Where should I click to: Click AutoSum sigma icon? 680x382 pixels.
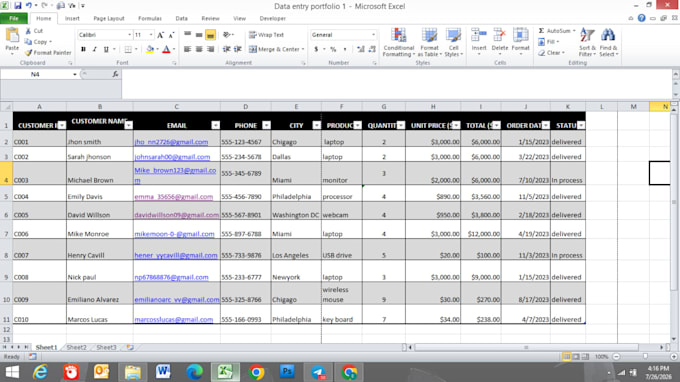point(542,31)
